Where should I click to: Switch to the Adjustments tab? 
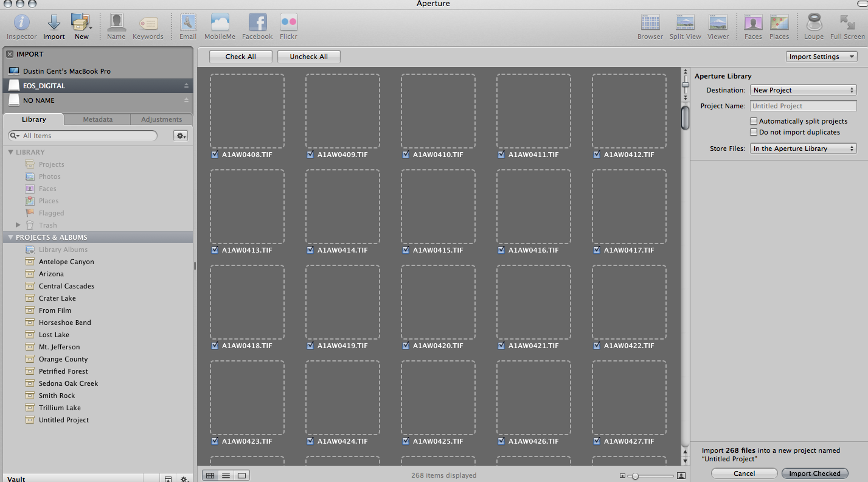[161, 119]
